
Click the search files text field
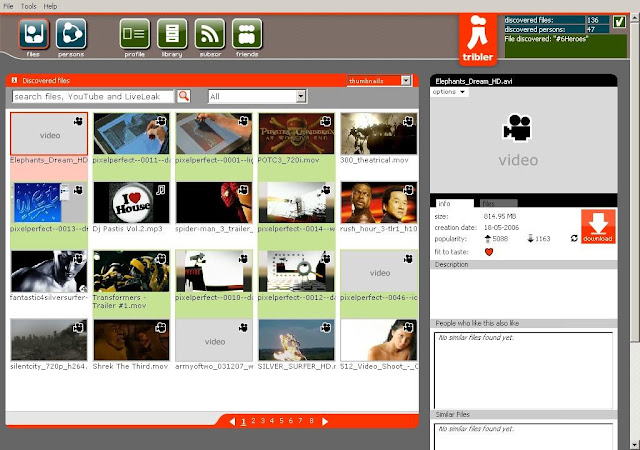pos(93,96)
